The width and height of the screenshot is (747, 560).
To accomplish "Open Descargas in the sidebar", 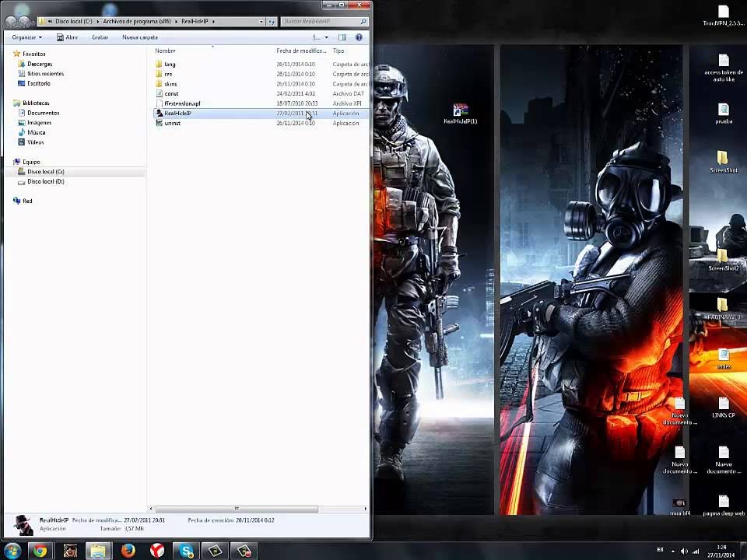I will coord(40,64).
